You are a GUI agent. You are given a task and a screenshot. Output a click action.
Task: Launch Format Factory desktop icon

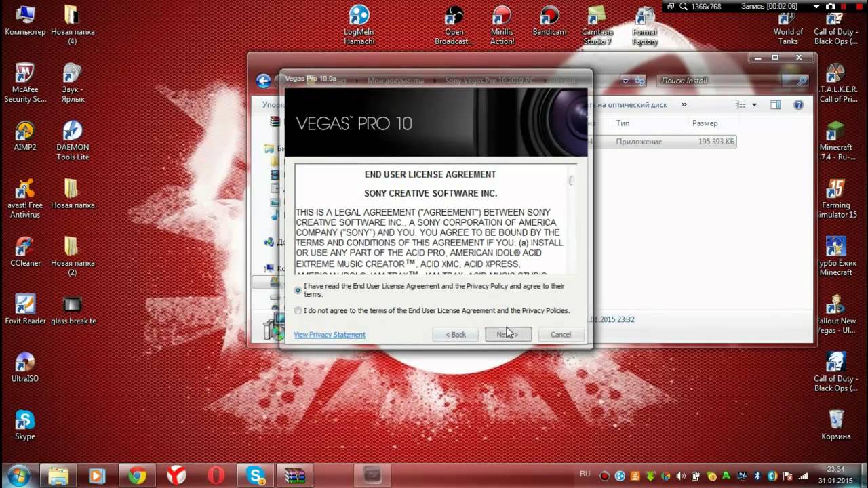645,25
